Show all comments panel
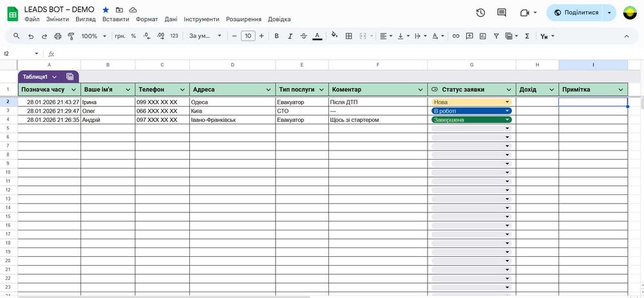 tap(502, 13)
